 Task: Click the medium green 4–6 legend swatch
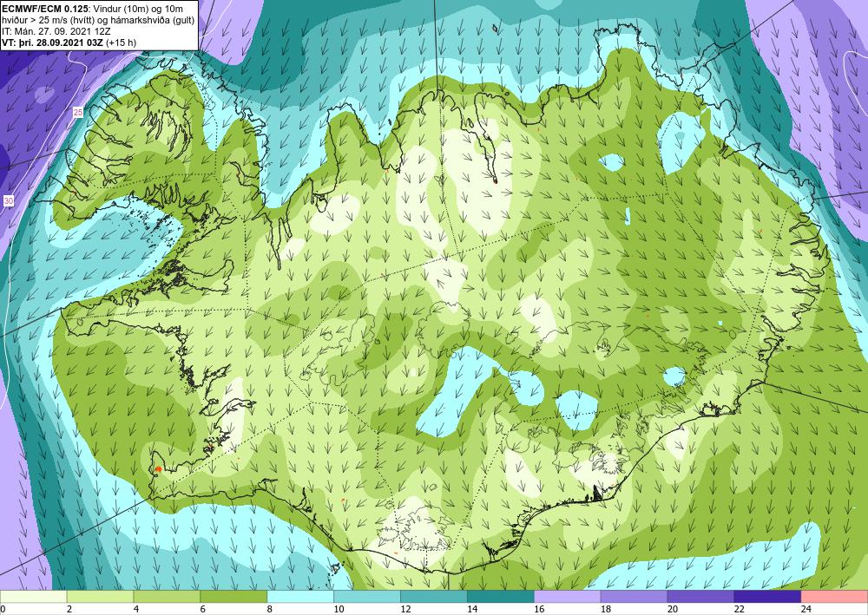pyautogui.click(x=167, y=597)
